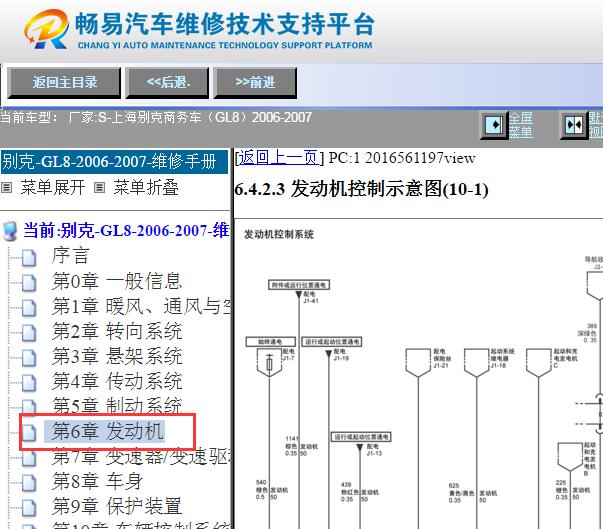Click the page icon beside 第1章 暖风
603x529 pixels.
coord(29,308)
